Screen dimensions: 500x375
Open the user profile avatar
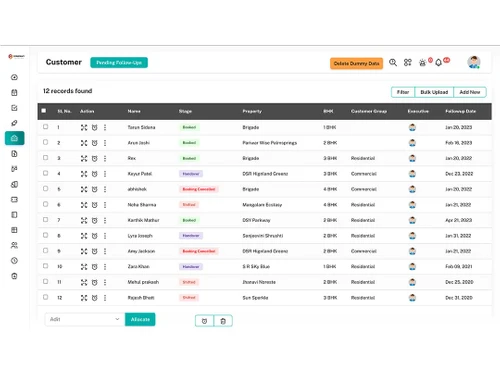(474, 62)
